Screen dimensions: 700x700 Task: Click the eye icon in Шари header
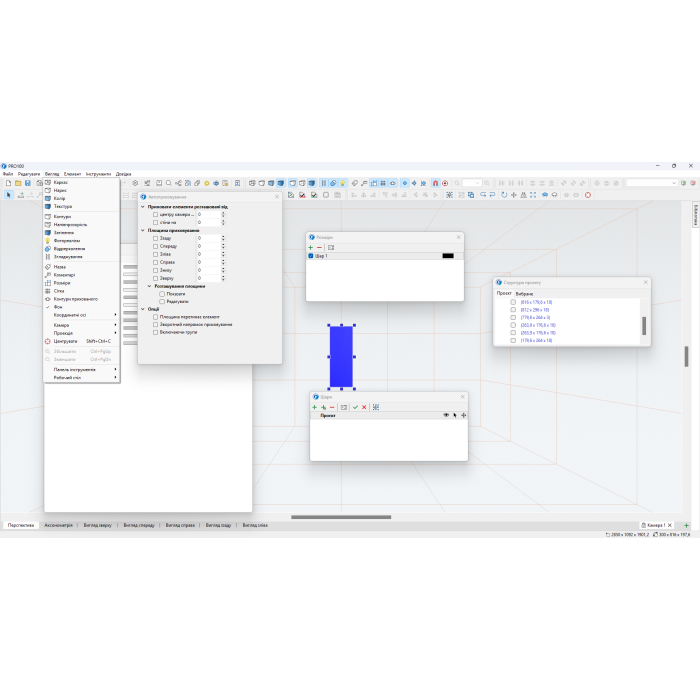click(446, 415)
